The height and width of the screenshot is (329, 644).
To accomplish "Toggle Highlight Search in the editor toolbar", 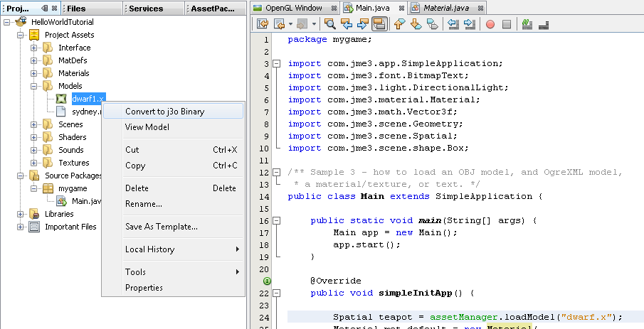I will pyautogui.click(x=379, y=24).
